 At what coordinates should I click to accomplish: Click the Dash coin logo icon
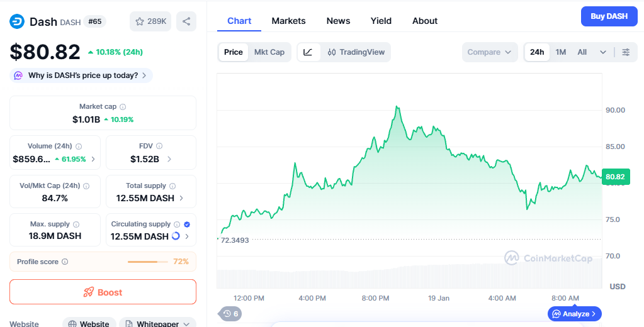[x=17, y=21]
